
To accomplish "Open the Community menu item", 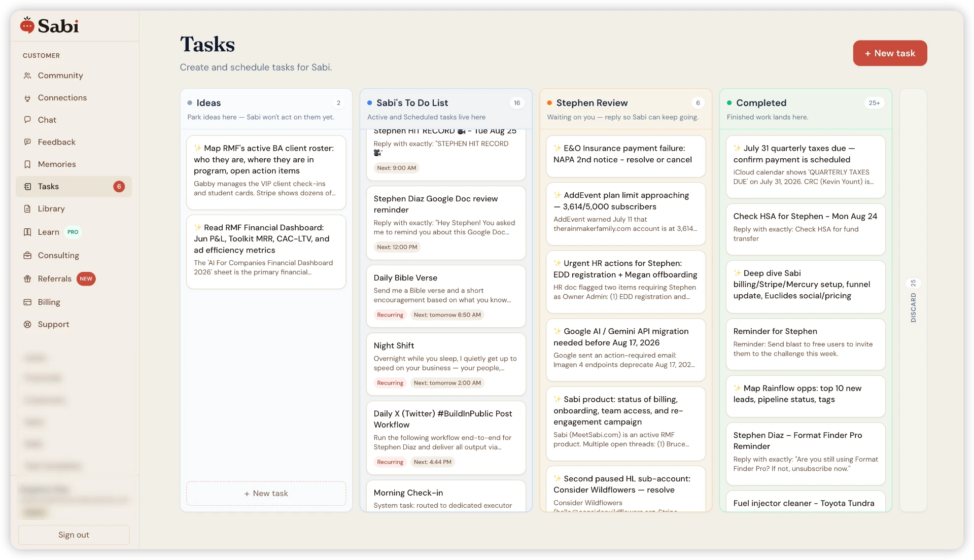I will (60, 76).
